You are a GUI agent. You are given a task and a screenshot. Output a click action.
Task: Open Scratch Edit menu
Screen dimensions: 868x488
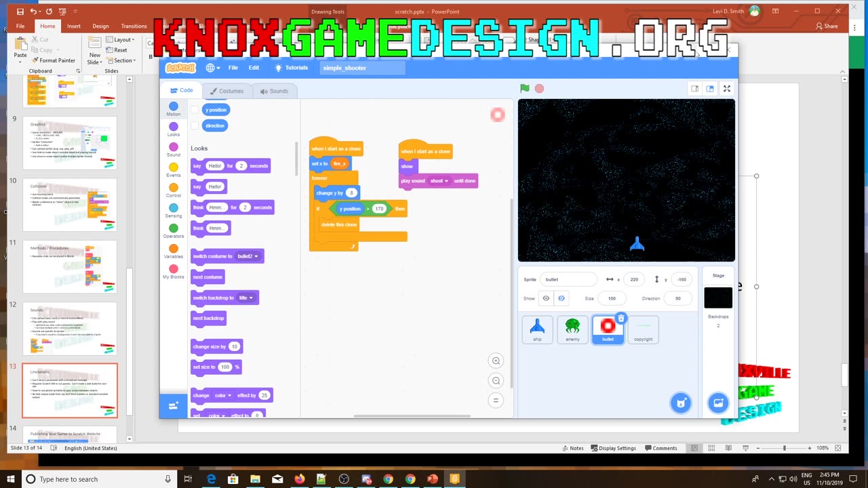pyautogui.click(x=254, y=68)
